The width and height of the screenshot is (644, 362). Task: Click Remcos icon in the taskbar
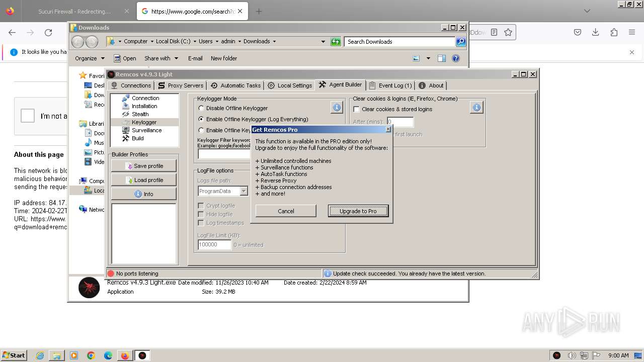click(142, 355)
